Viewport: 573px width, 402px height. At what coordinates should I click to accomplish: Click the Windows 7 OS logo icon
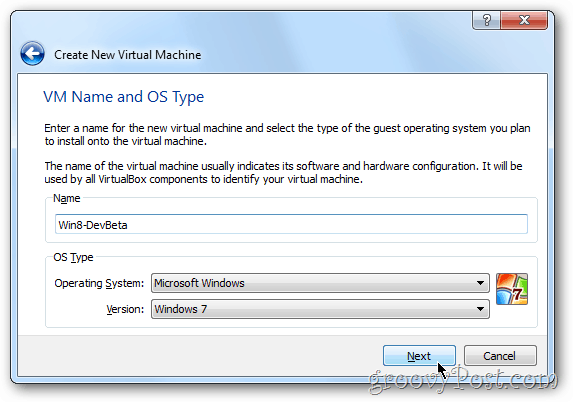click(512, 289)
